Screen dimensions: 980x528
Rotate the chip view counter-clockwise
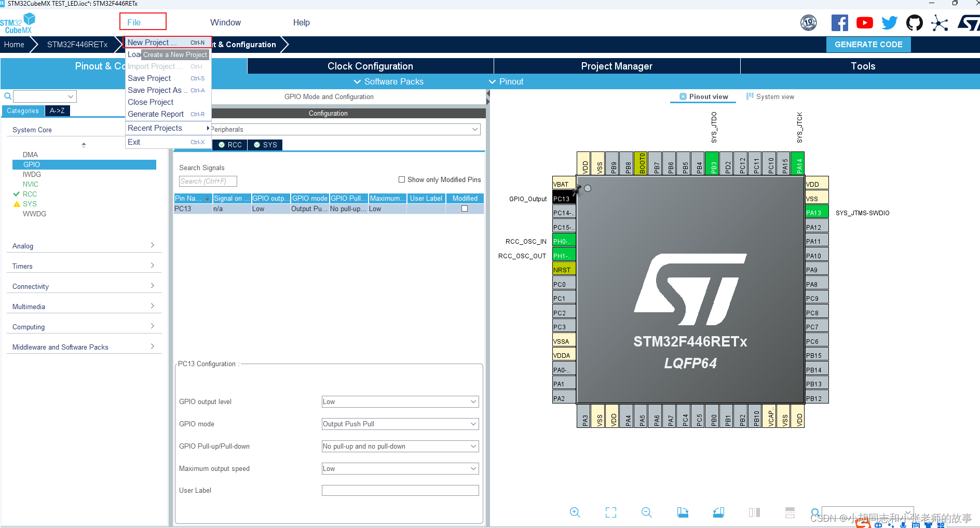(718, 512)
